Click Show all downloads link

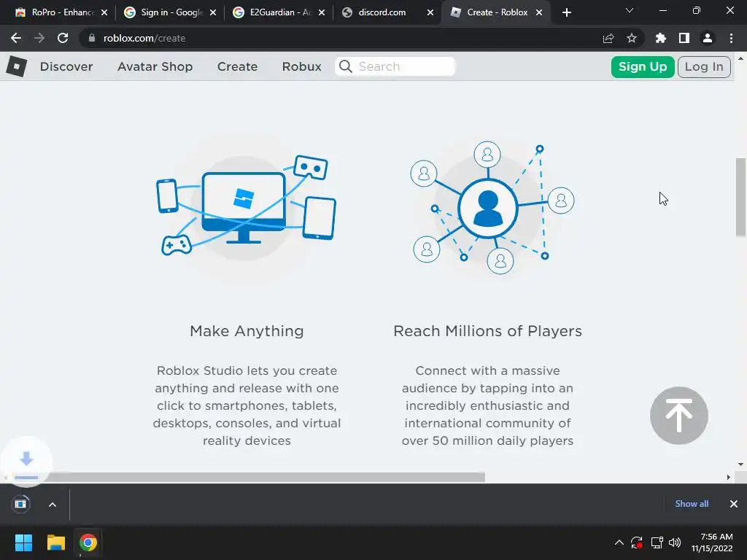pos(692,504)
